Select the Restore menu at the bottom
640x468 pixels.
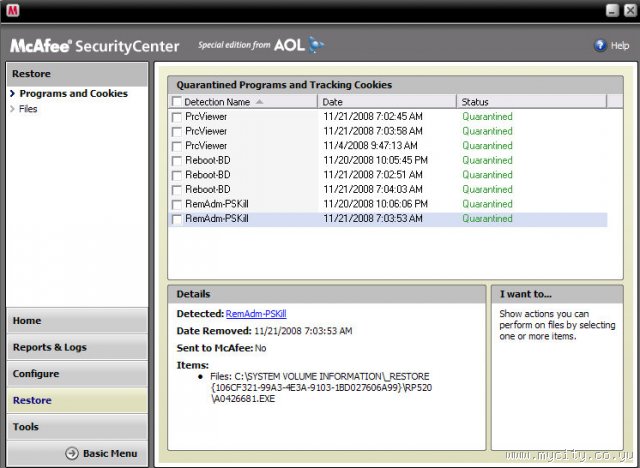coord(77,400)
